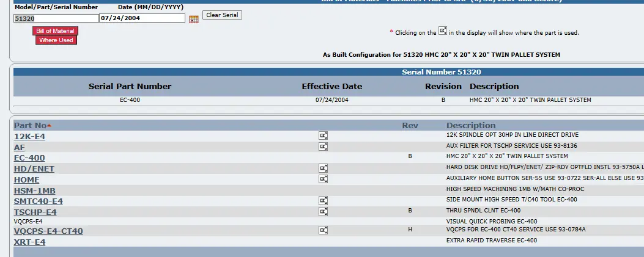Show where TSCHP-E4 is used

[324, 211]
